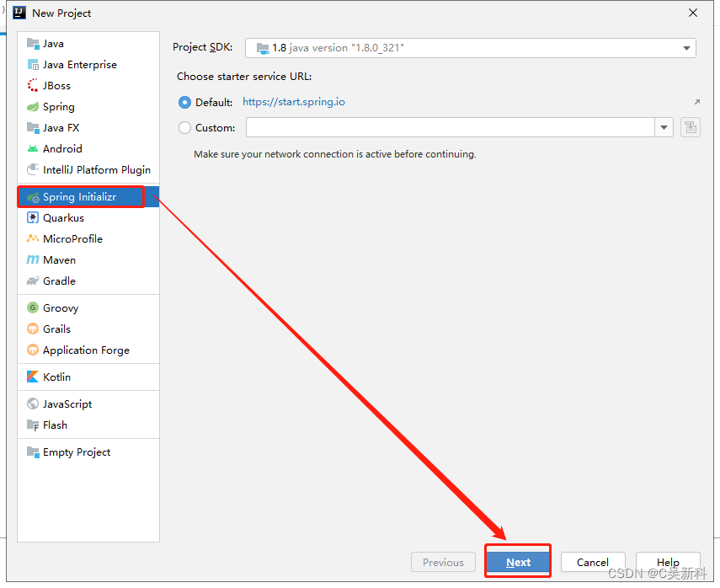
Task: Select 'Groovy' label in the list
Action: 61,308
